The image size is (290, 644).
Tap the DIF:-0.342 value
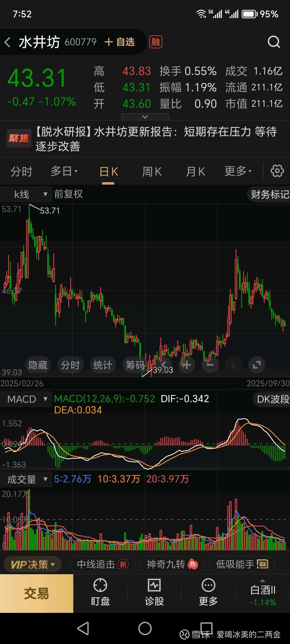coord(185,399)
